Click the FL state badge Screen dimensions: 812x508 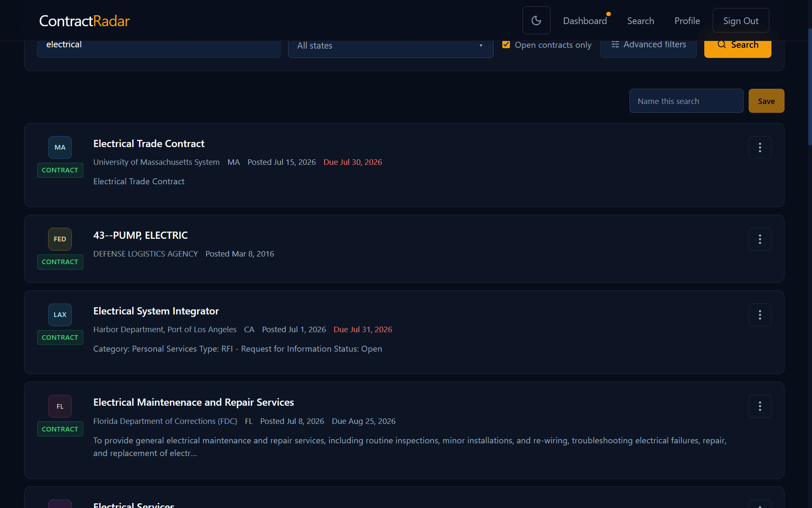[x=60, y=406]
